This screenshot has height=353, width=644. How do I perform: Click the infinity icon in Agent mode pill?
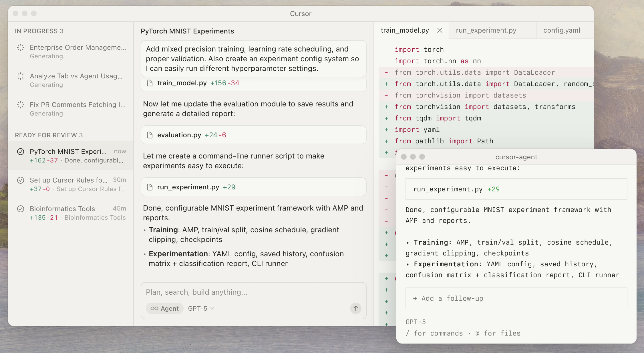pyautogui.click(x=154, y=308)
